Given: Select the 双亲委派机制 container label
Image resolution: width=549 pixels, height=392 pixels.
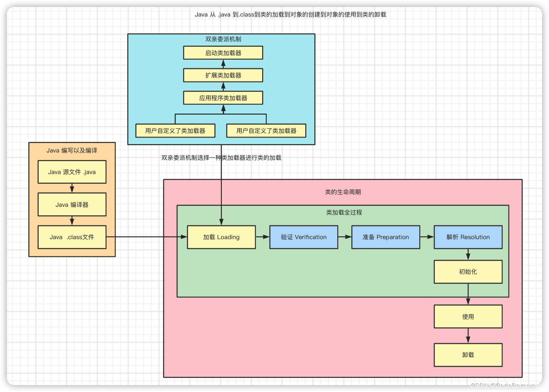Looking at the screenshot, I should [x=223, y=39].
